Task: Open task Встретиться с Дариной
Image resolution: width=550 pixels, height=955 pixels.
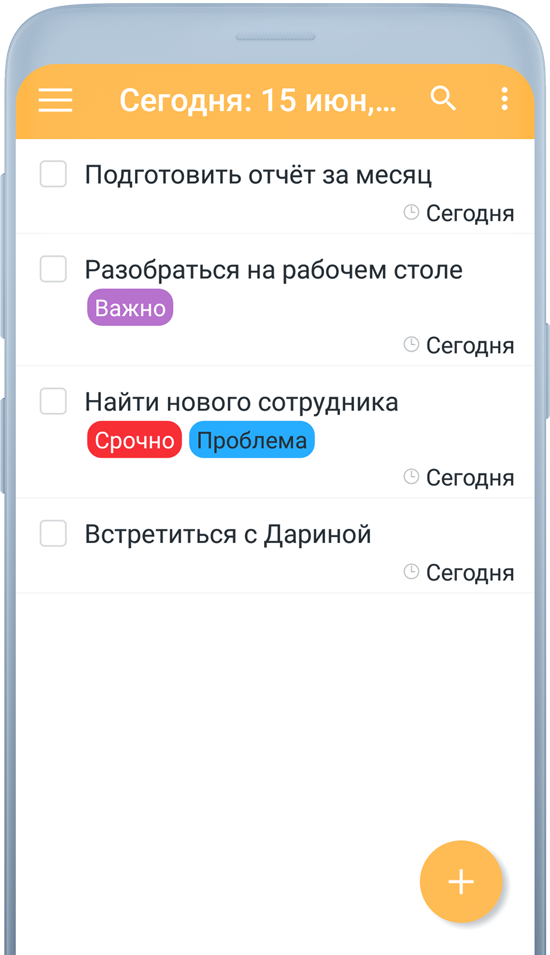Action: tap(228, 534)
